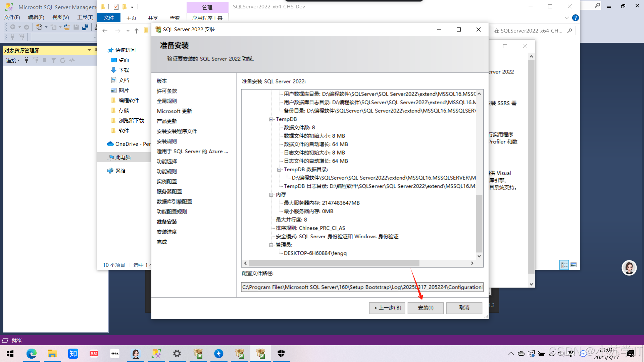Click the Object Explorer filter icon

[54, 60]
